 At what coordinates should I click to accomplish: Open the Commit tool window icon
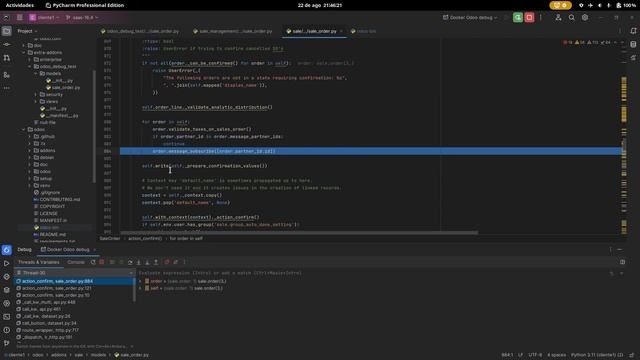(x=7, y=44)
